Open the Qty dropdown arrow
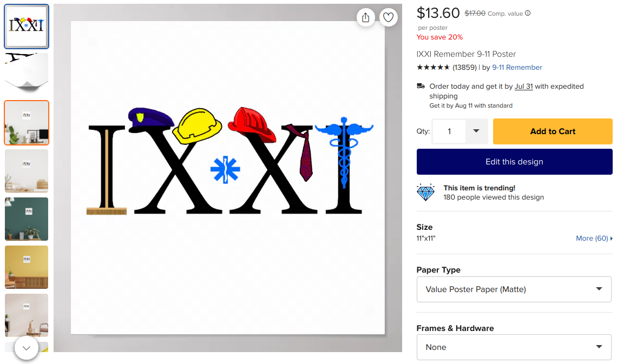The image size is (617, 364). click(x=476, y=131)
